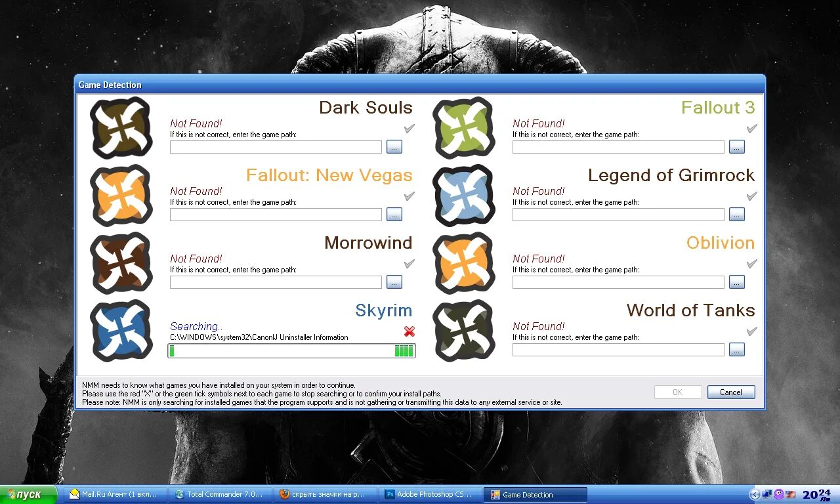This screenshot has width=840, height=504.
Task: Confirm Fallout: New Vegas path with tick
Action: click(409, 196)
